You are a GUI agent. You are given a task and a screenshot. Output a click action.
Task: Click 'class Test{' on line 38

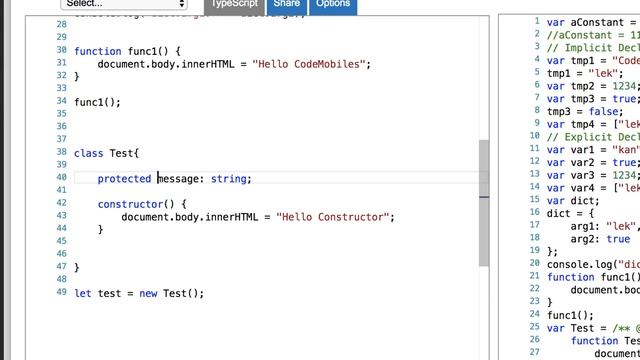[x=107, y=153]
